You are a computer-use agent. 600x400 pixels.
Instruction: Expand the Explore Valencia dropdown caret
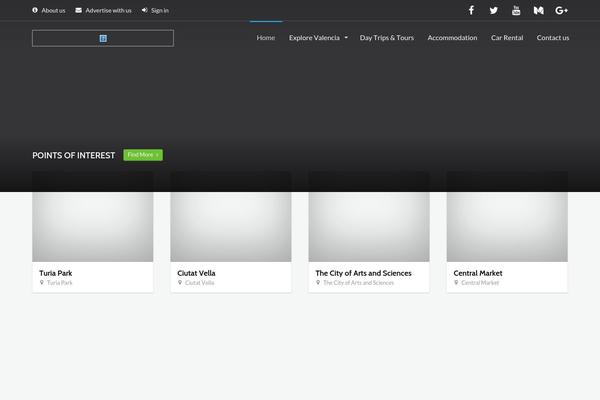[x=346, y=38]
